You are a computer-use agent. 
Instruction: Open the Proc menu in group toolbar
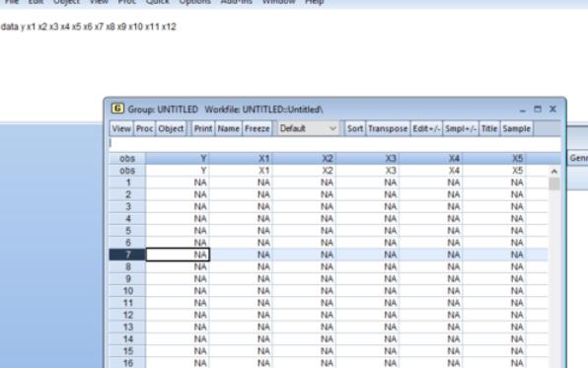[x=144, y=128]
